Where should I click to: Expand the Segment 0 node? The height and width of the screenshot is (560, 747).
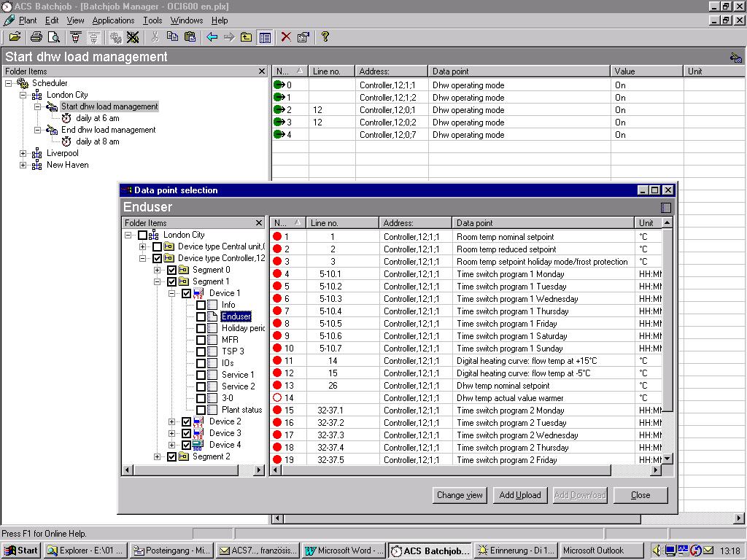point(158,270)
